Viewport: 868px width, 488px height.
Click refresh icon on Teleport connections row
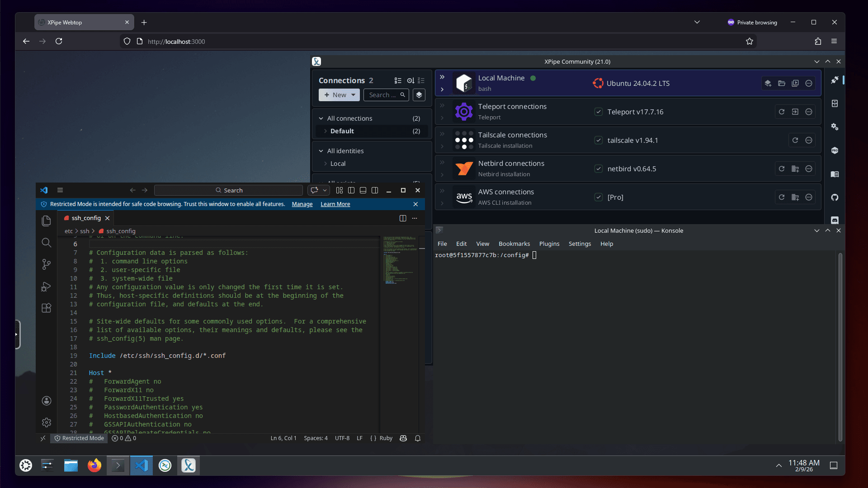coord(781,112)
